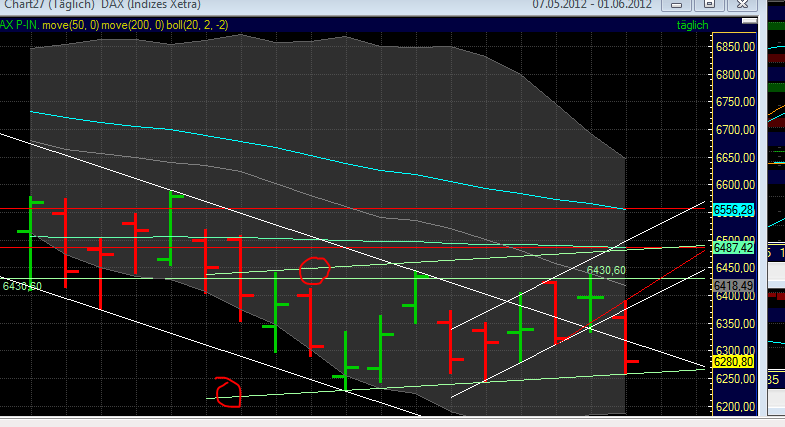The width and height of the screenshot is (785, 427).
Task: Click the 6250,00 price axis label
Action: pyautogui.click(x=735, y=379)
